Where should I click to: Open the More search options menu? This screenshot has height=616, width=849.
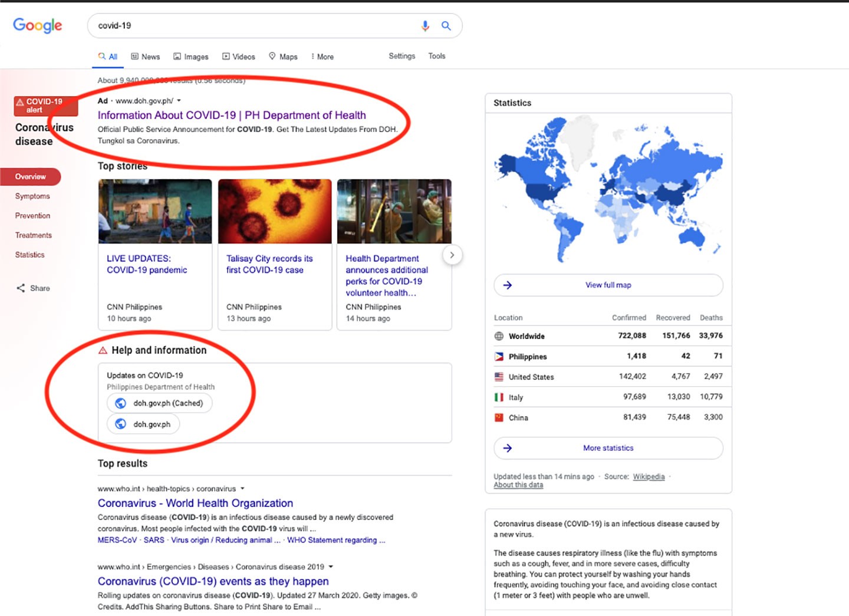pyautogui.click(x=323, y=57)
